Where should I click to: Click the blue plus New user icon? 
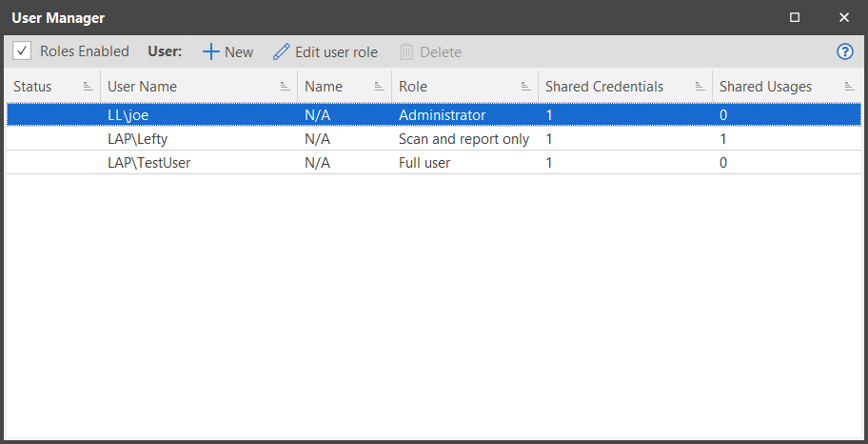[x=211, y=52]
